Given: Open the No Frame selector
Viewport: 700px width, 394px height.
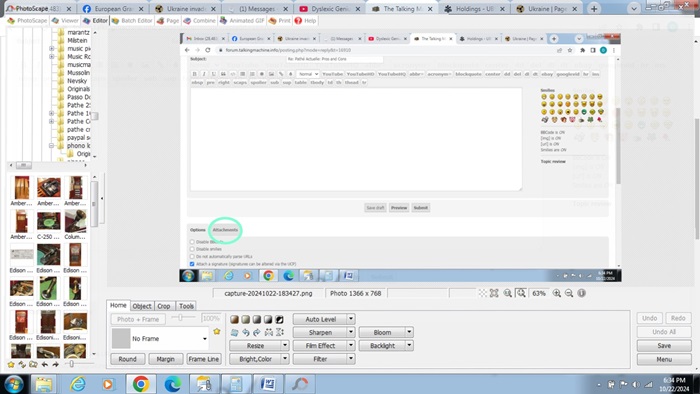Looking at the screenshot, I should (x=160, y=339).
